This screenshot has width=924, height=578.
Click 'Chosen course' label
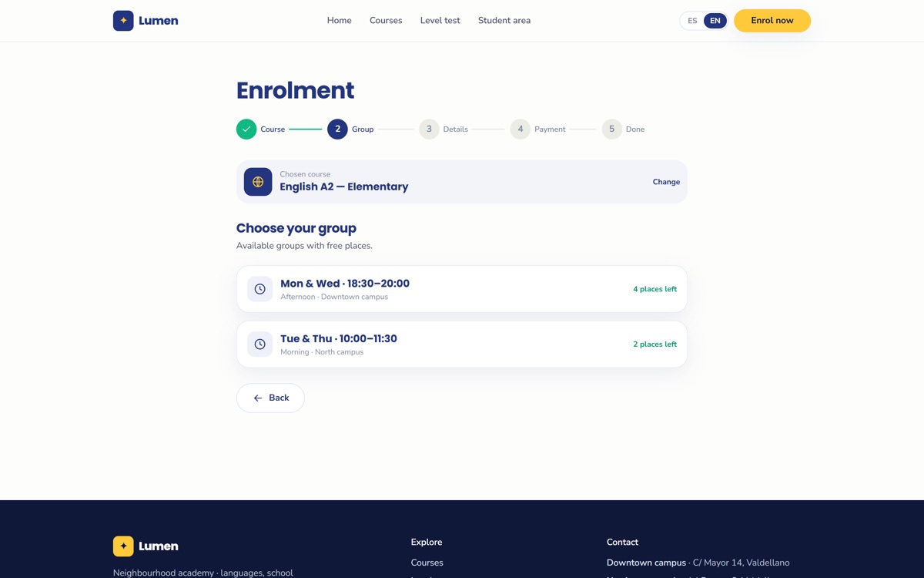point(305,174)
